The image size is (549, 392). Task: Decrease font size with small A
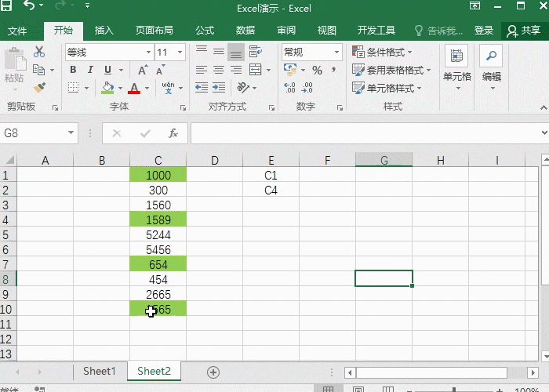point(160,70)
